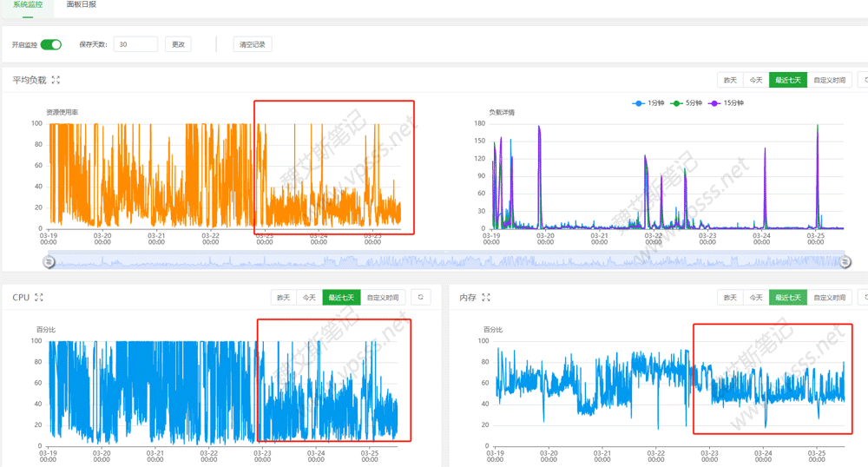The image size is (868, 467).
Task: Expand the 内存 chart to fullscreen
Action: (x=486, y=298)
